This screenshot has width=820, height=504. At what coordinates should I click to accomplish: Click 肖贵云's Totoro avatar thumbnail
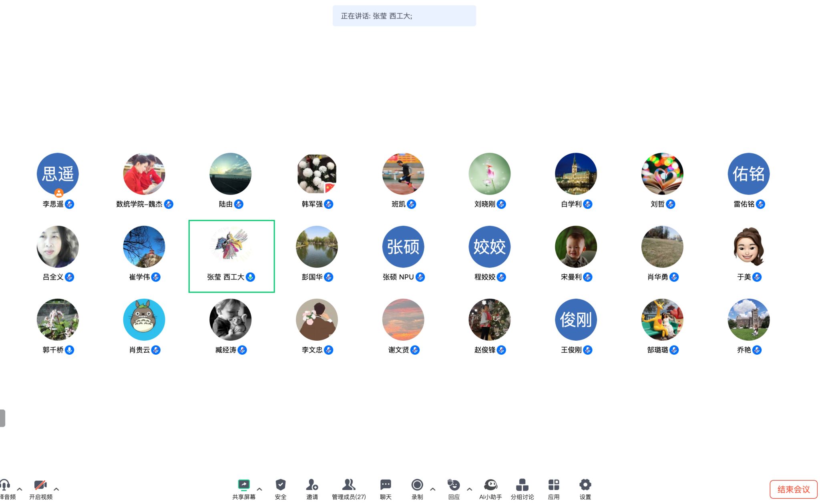click(x=144, y=319)
